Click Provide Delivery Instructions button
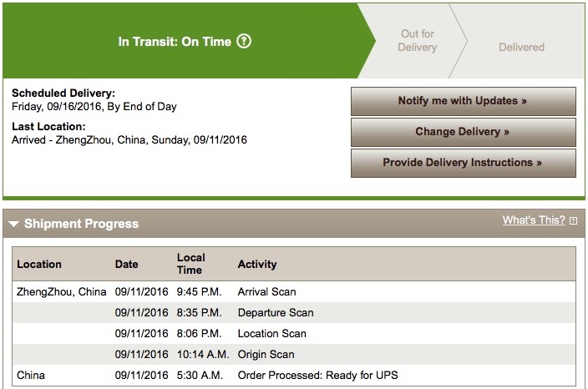 pos(463,163)
